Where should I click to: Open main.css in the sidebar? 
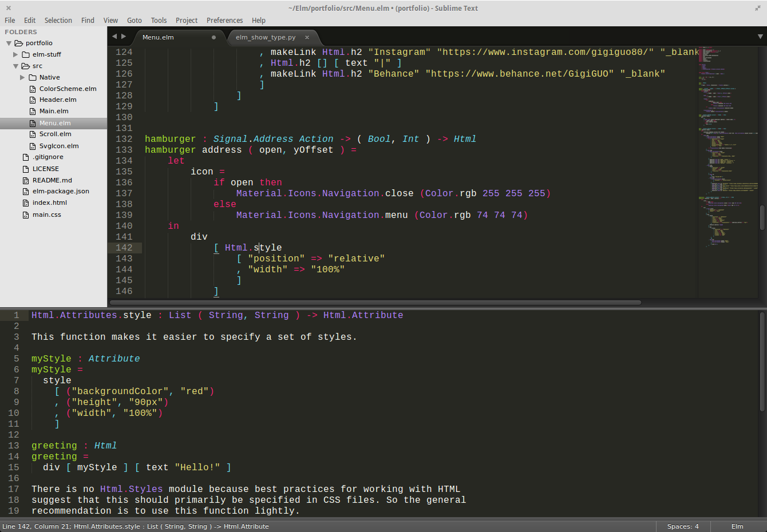[47, 215]
